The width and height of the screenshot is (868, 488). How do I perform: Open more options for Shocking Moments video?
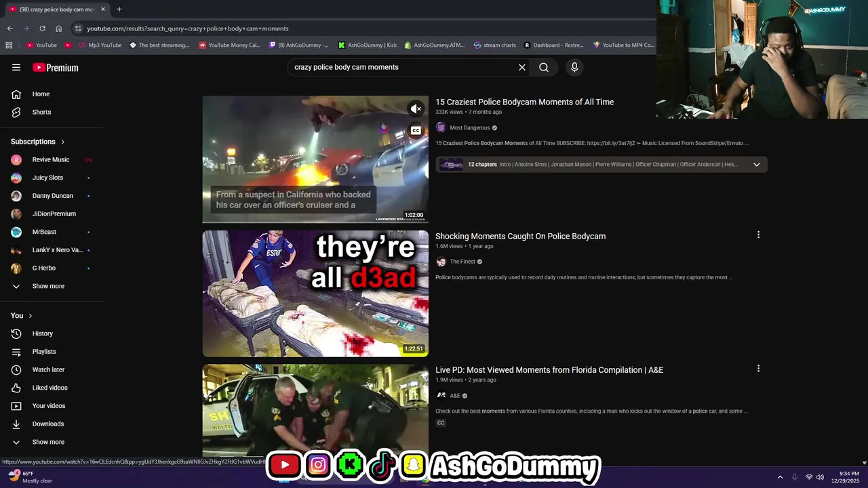tap(758, 235)
